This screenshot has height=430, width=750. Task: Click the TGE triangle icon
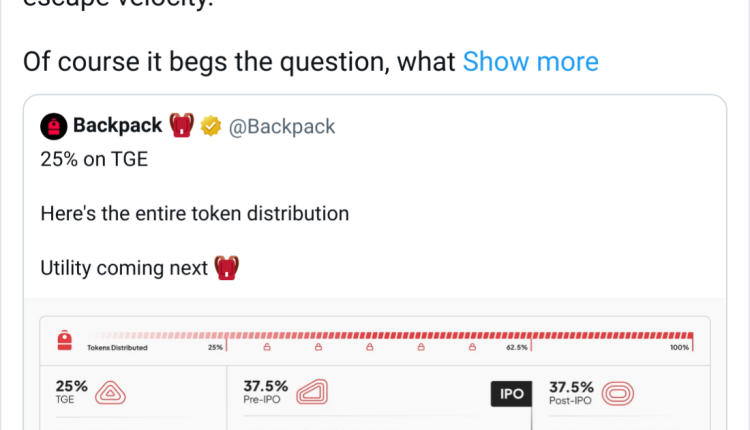click(109, 393)
